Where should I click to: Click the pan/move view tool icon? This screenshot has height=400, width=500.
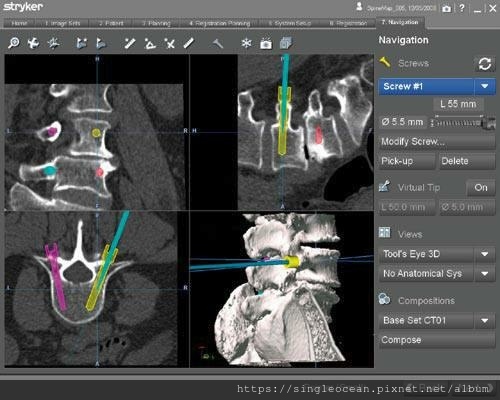tap(33, 43)
